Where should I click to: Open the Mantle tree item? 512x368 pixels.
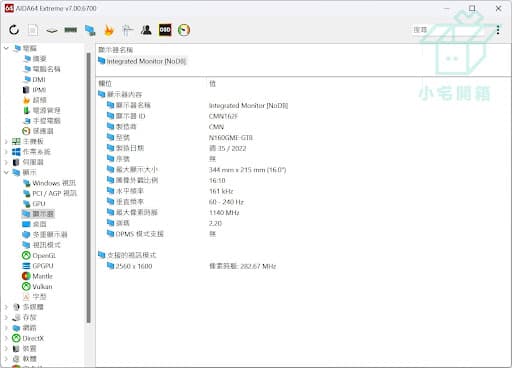coord(37,276)
